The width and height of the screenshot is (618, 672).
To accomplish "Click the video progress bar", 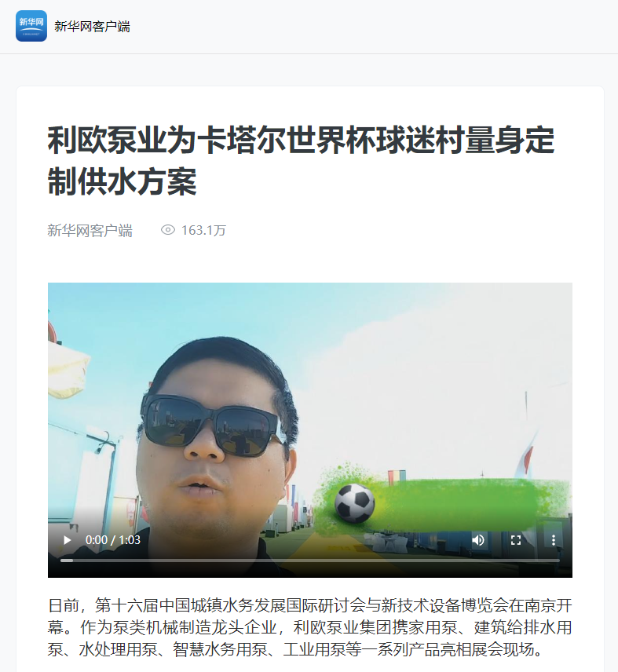I will coord(310,561).
